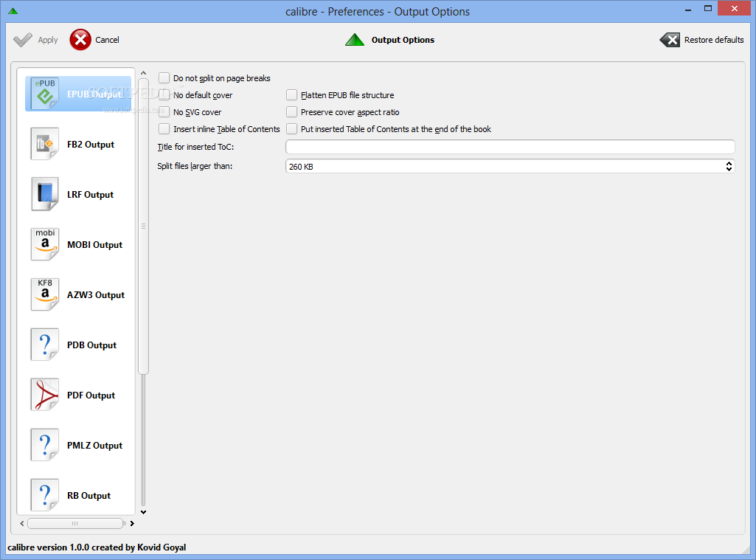The image size is (756, 560).
Task: Click the PDB Output label text
Action: [91, 345]
